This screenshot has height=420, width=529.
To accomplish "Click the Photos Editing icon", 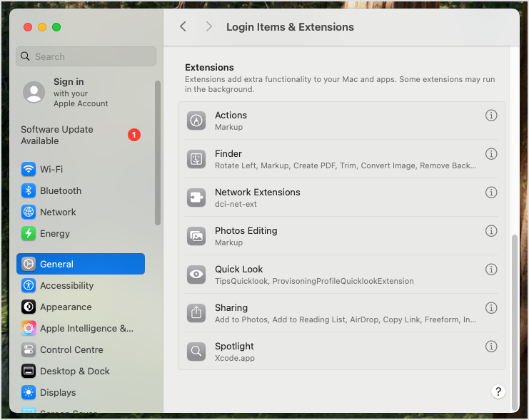I will (x=196, y=236).
